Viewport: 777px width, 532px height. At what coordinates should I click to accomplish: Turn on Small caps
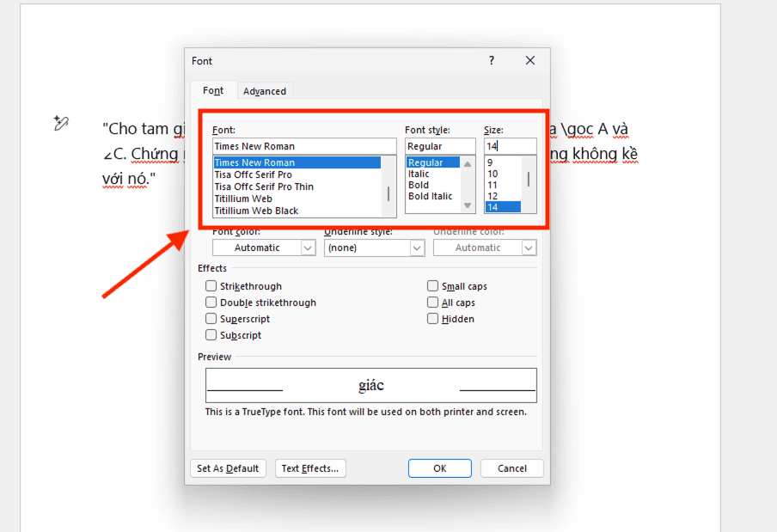pyautogui.click(x=433, y=286)
